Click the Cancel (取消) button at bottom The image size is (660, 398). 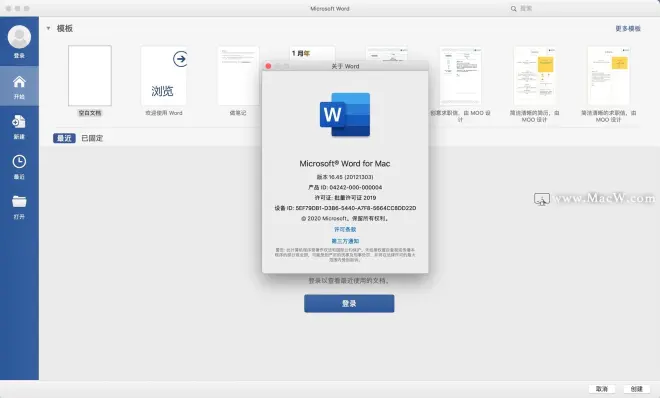602,389
